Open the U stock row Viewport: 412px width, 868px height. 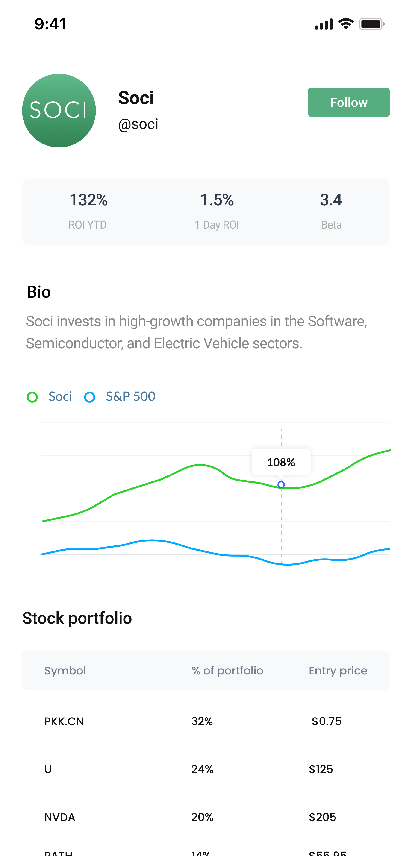(206, 769)
